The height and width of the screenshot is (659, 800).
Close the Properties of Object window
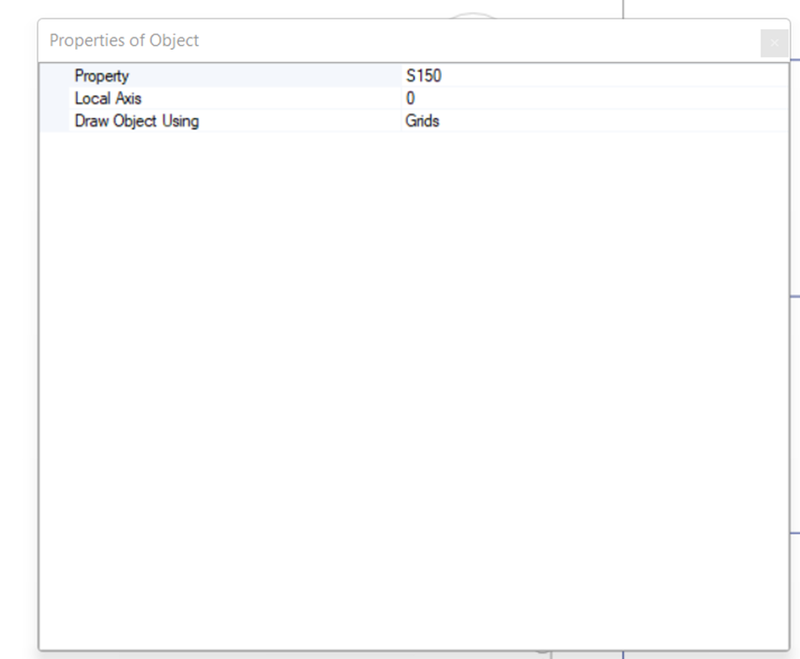pyautogui.click(x=774, y=43)
